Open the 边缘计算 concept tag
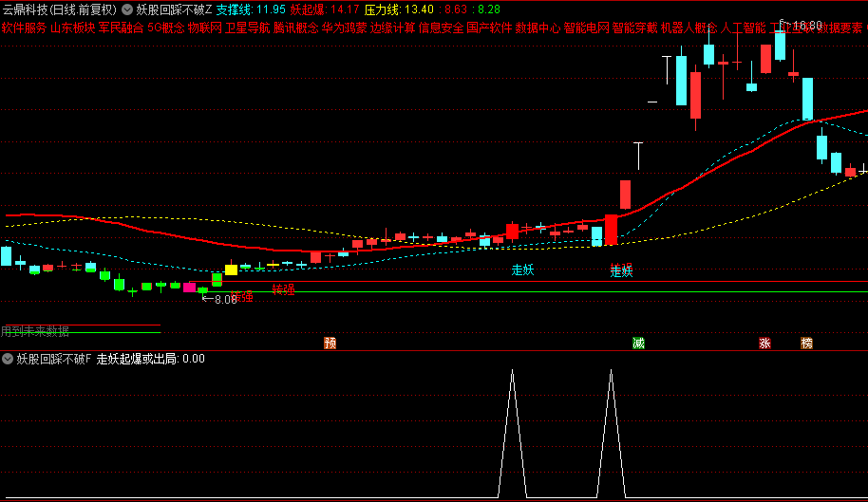868x502 pixels. click(x=392, y=28)
